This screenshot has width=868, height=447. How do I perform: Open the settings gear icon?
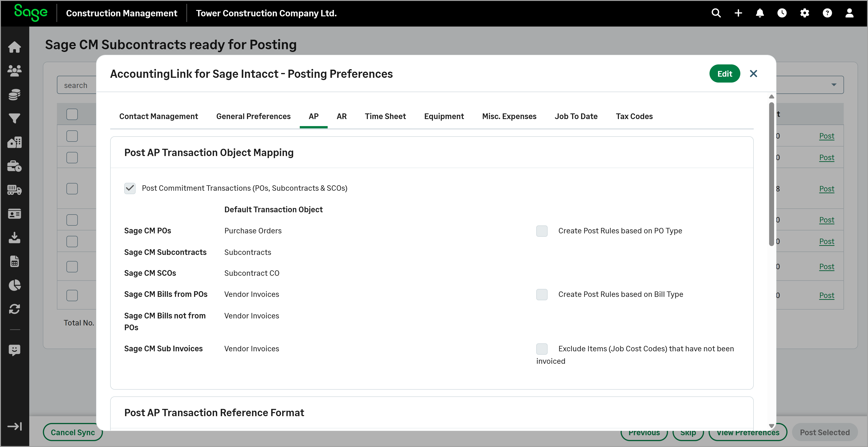pyautogui.click(x=805, y=13)
